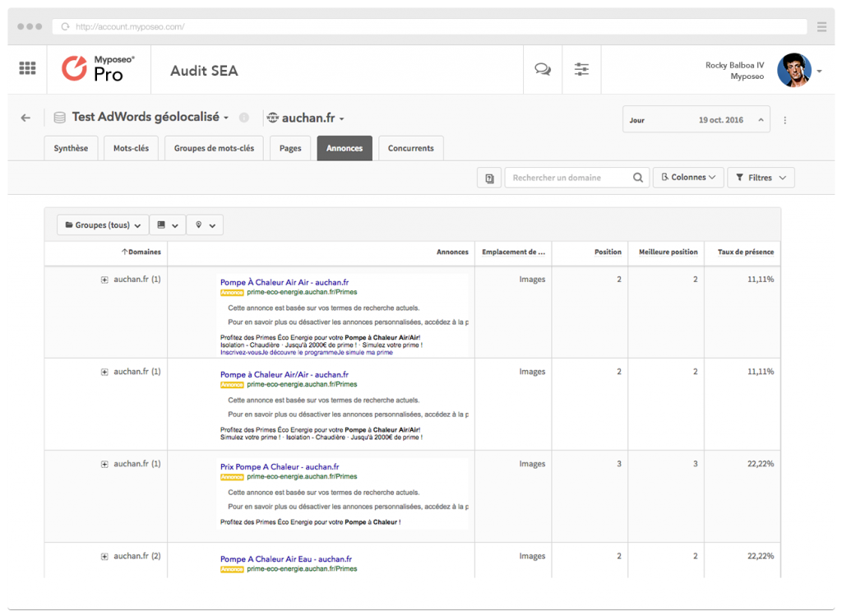The width and height of the screenshot is (842, 616).
Task: Open the device type dropdown
Action: (168, 225)
